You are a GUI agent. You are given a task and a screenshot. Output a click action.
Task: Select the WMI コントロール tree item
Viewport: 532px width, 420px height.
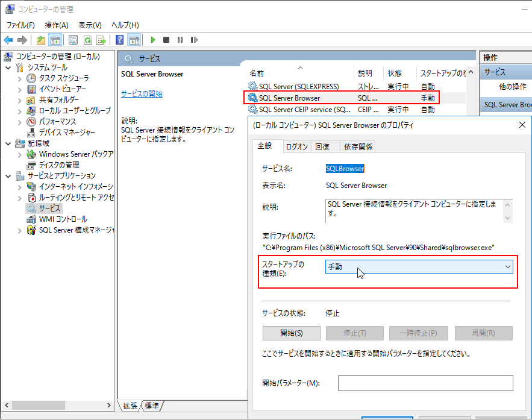click(x=63, y=219)
